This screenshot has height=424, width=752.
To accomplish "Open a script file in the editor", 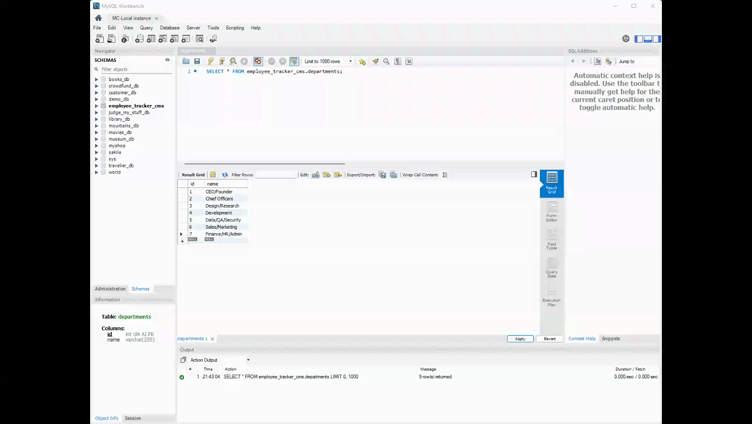I will tap(186, 61).
